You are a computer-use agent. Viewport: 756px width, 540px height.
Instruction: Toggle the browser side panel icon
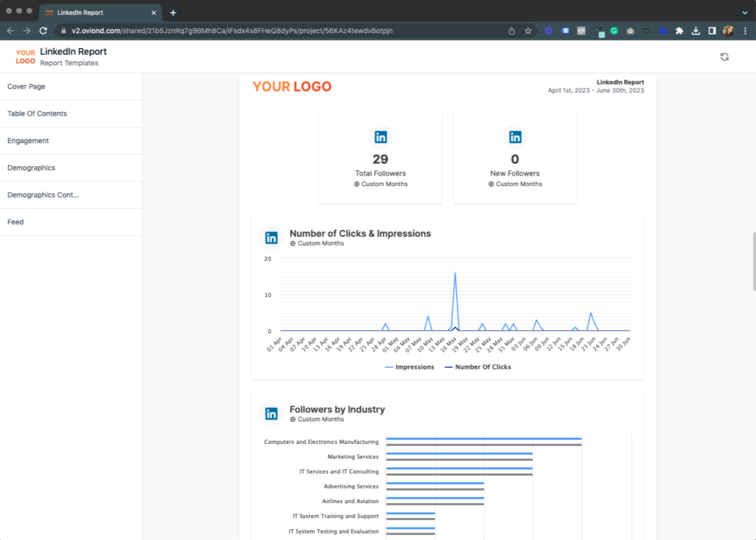coord(712,31)
